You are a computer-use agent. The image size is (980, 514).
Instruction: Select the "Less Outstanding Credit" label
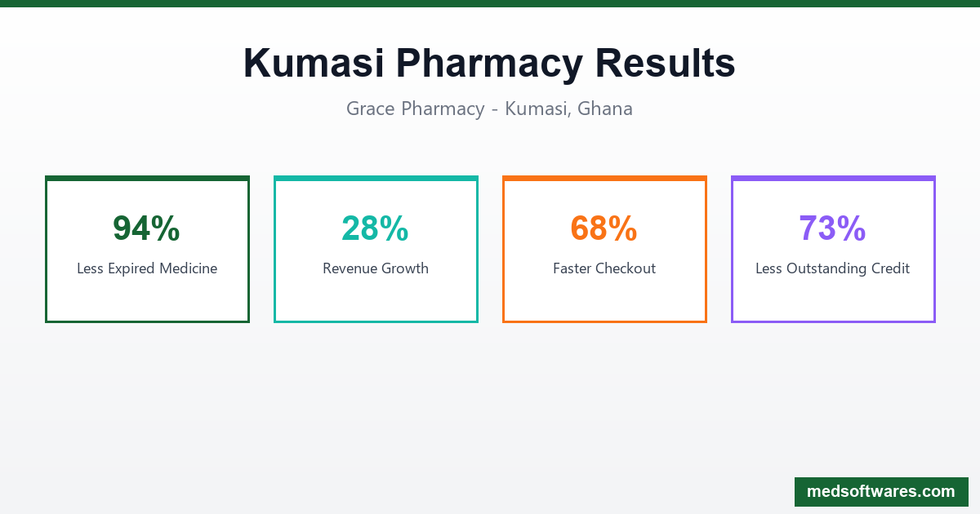[833, 268]
